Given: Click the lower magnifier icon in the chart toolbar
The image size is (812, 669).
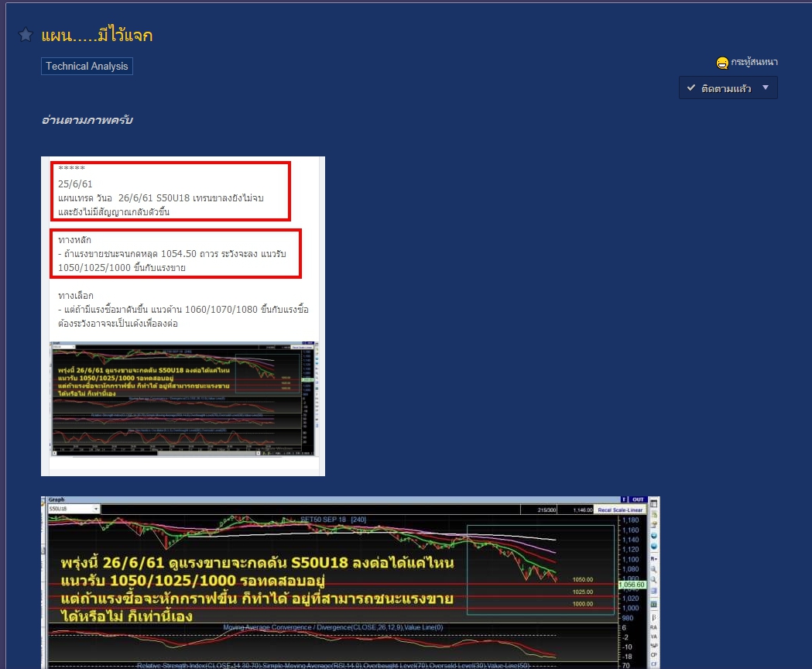Looking at the screenshot, I should pyautogui.click(x=653, y=579).
